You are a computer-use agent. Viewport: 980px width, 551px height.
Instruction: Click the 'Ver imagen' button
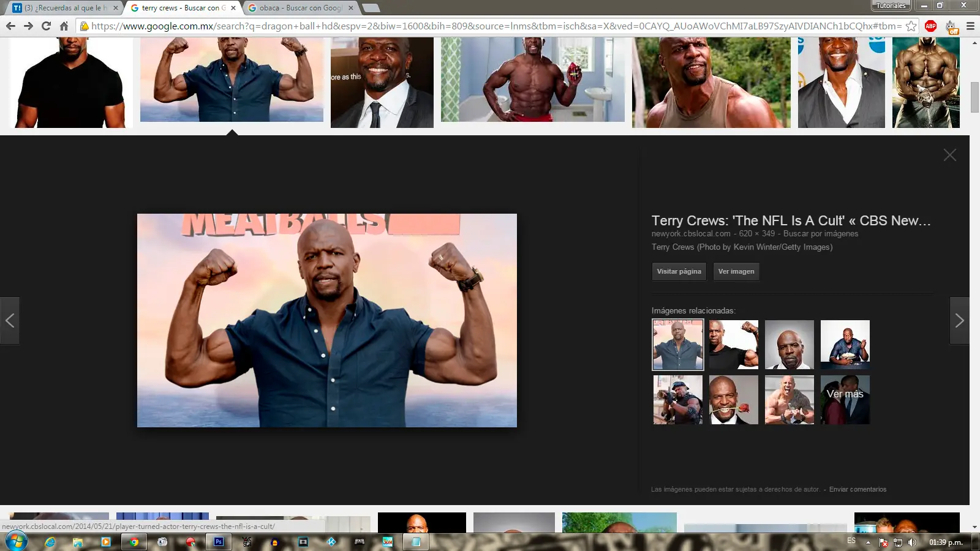tap(736, 271)
